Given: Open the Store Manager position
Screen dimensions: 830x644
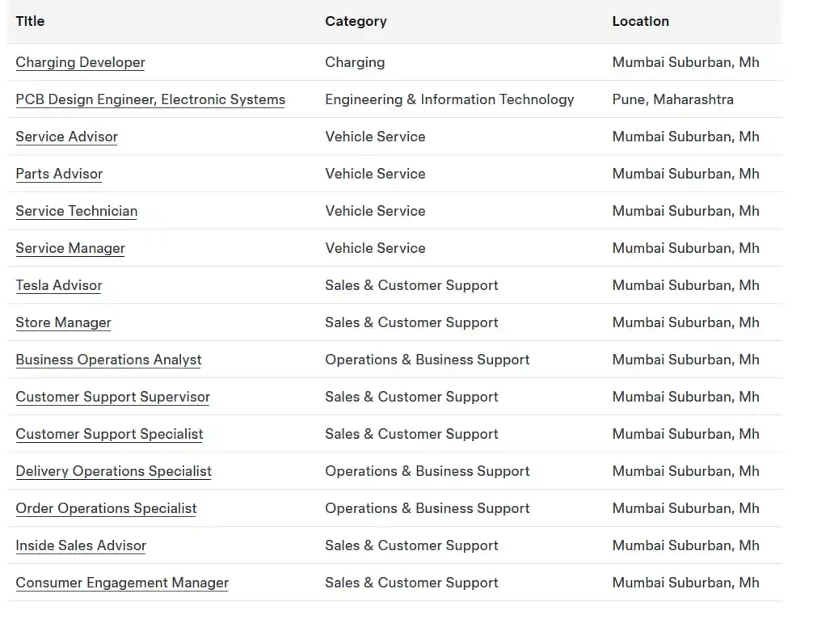Looking at the screenshot, I should 63,322.
